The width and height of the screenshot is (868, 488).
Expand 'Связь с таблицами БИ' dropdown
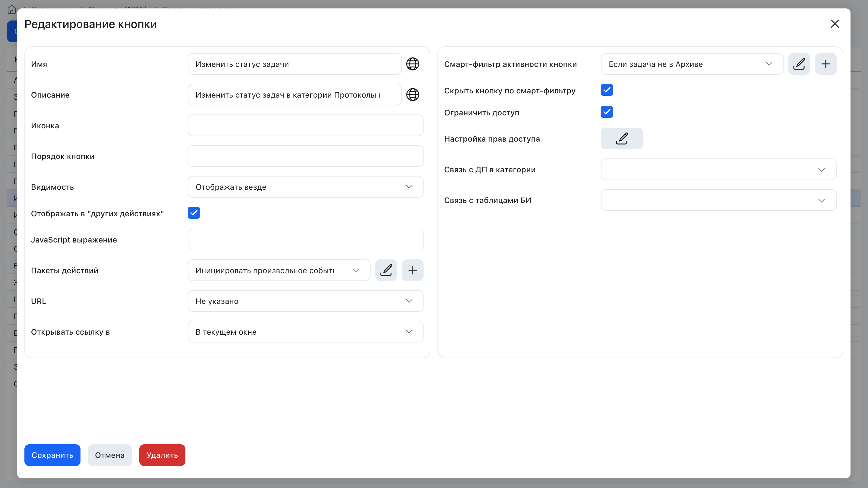click(718, 200)
